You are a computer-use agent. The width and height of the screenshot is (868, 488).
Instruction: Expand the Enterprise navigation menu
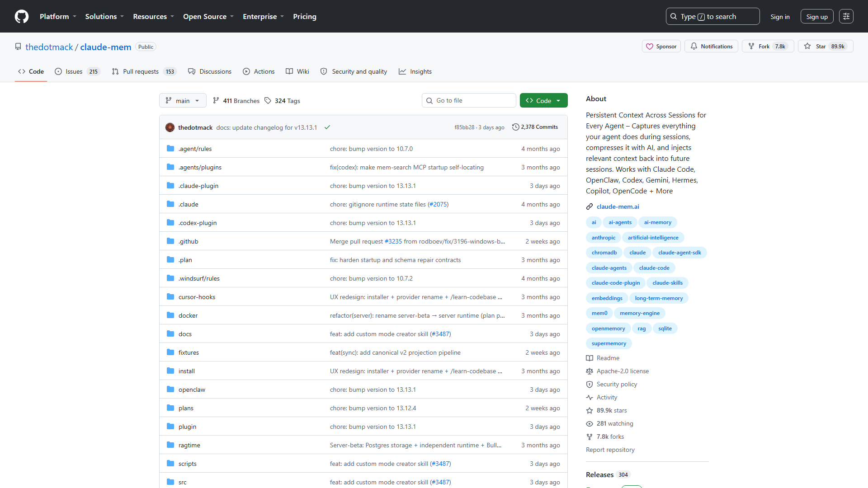click(x=263, y=16)
